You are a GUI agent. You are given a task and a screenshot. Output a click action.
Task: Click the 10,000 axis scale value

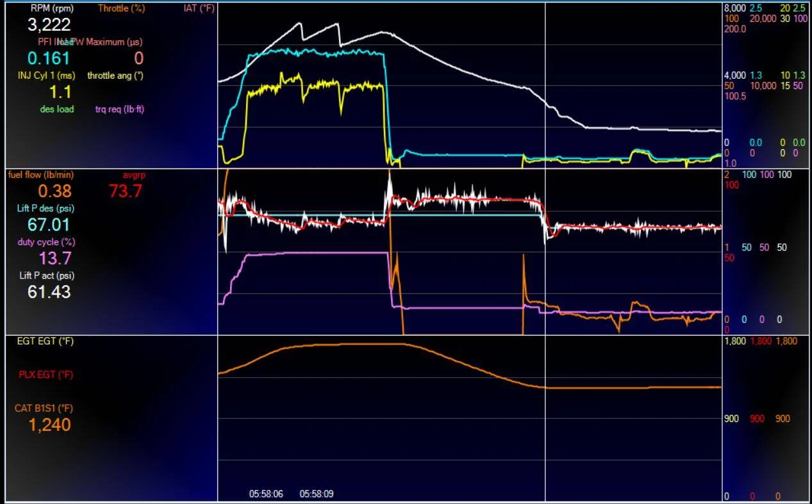click(x=763, y=85)
